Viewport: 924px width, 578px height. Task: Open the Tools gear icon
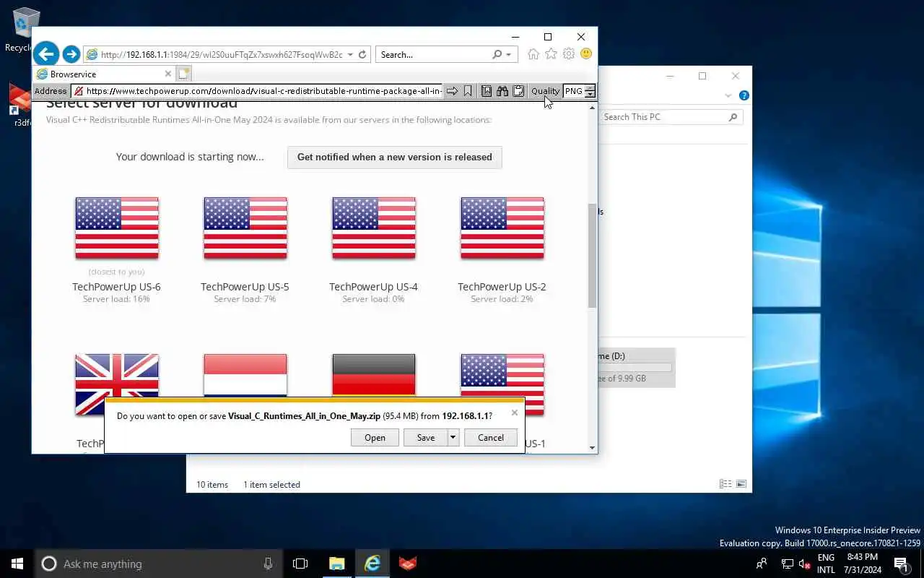568,54
